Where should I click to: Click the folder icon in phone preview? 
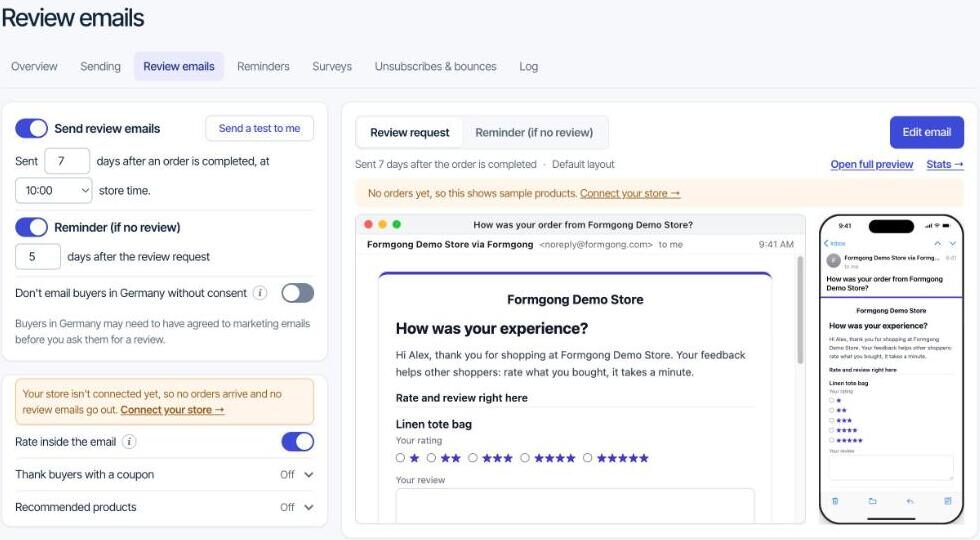point(872,501)
